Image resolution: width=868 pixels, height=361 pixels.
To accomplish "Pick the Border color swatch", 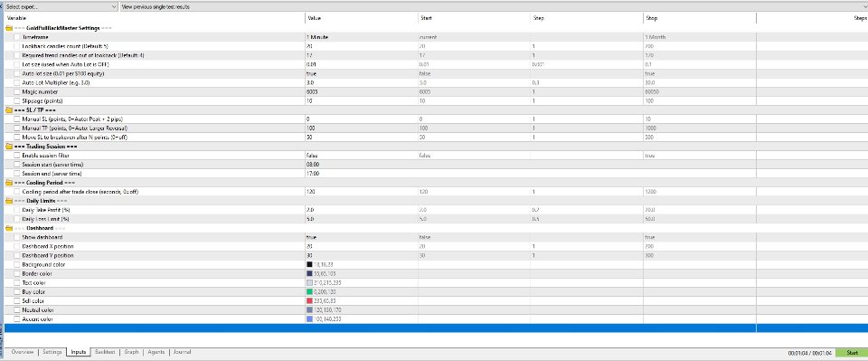I will (x=309, y=273).
